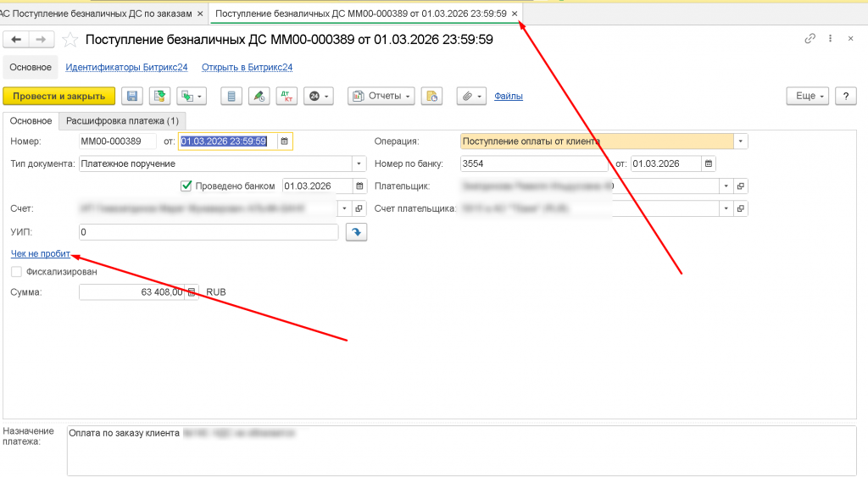
Task: Add document to favorites with star
Action: 70,40
